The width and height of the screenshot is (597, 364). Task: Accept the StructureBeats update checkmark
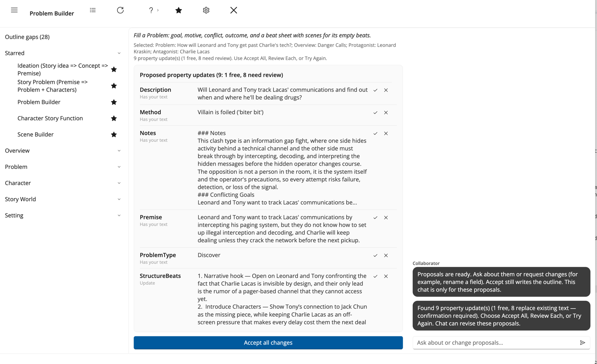(375, 276)
